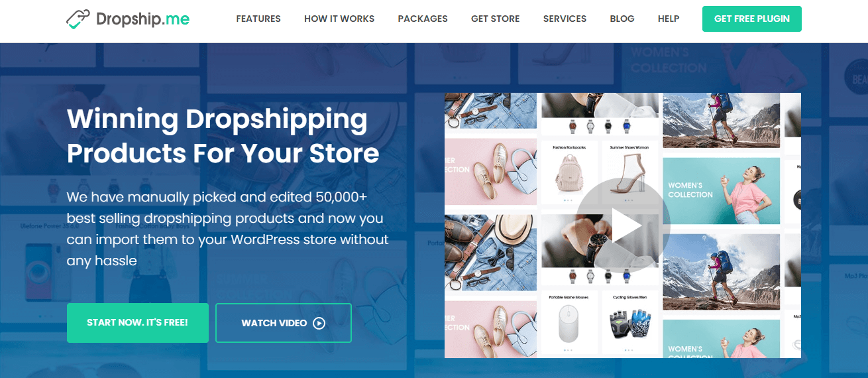Click the play circle icon in Watch Video
The width and height of the screenshot is (868, 378).
(319, 323)
